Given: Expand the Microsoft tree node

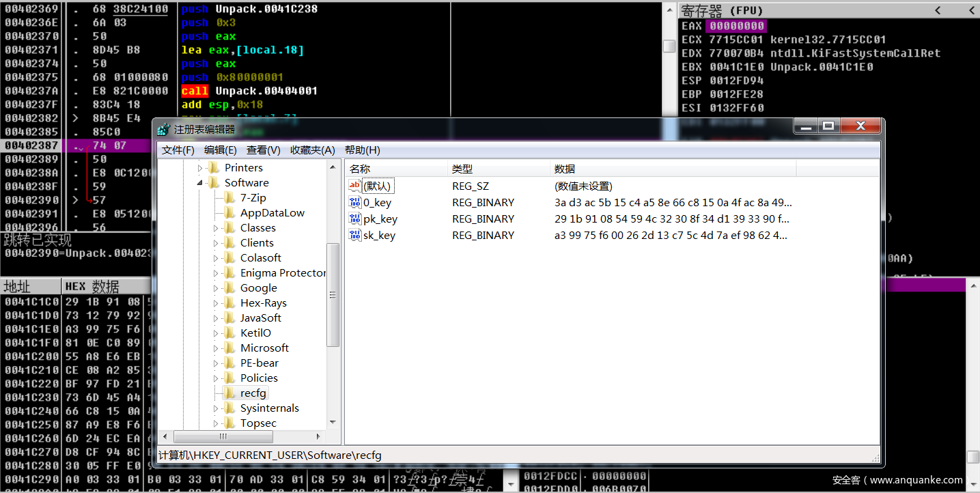Looking at the screenshot, I should [216, 348].
